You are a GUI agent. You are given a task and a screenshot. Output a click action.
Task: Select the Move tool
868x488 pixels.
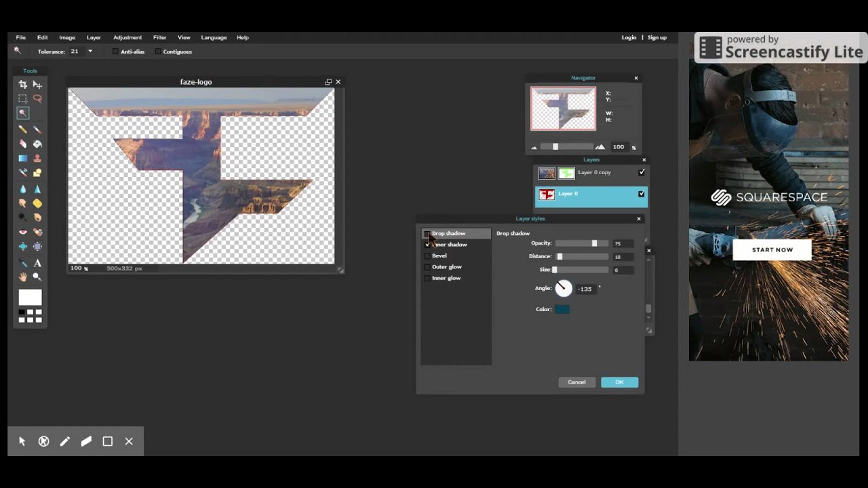point(37,84)
